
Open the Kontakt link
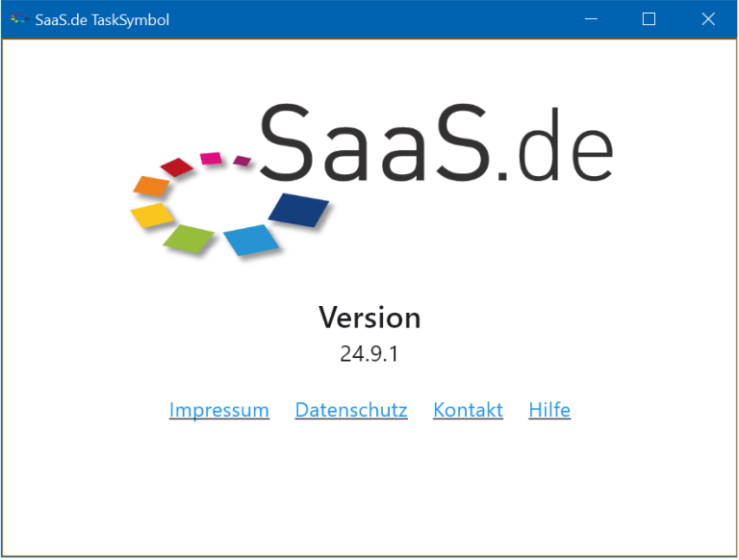coord(468,411)
